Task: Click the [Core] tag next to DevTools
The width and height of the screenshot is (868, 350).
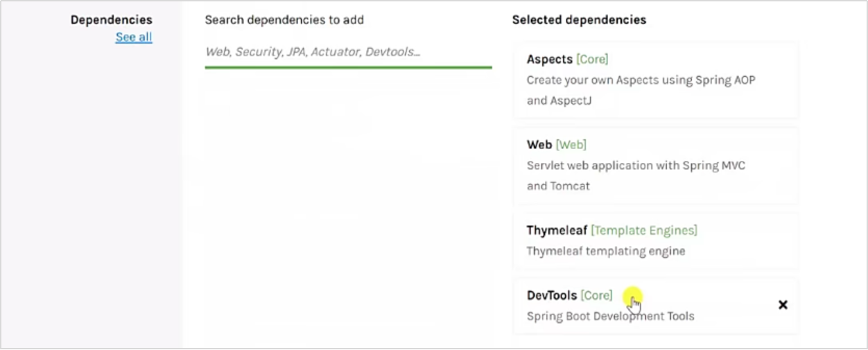Action: click(596, 295)
